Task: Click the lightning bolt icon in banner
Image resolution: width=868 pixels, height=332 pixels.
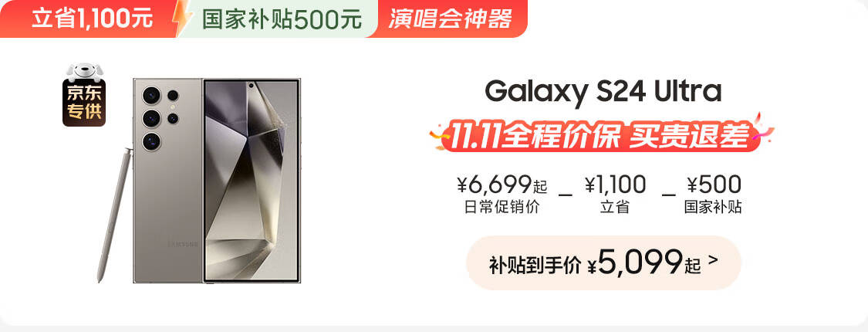Action: click(181, 19)
